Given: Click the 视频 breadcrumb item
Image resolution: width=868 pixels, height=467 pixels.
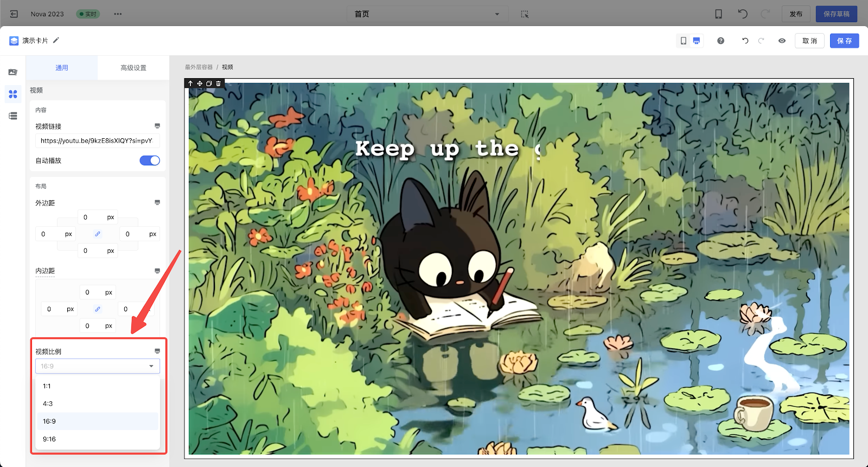Looking at the screenshot, I should point(227,67).
